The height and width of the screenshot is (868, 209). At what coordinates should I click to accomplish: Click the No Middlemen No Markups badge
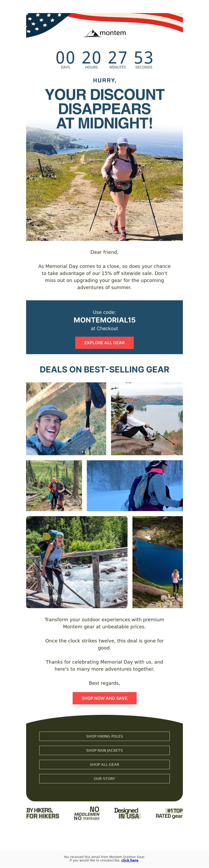click(87, 813)
